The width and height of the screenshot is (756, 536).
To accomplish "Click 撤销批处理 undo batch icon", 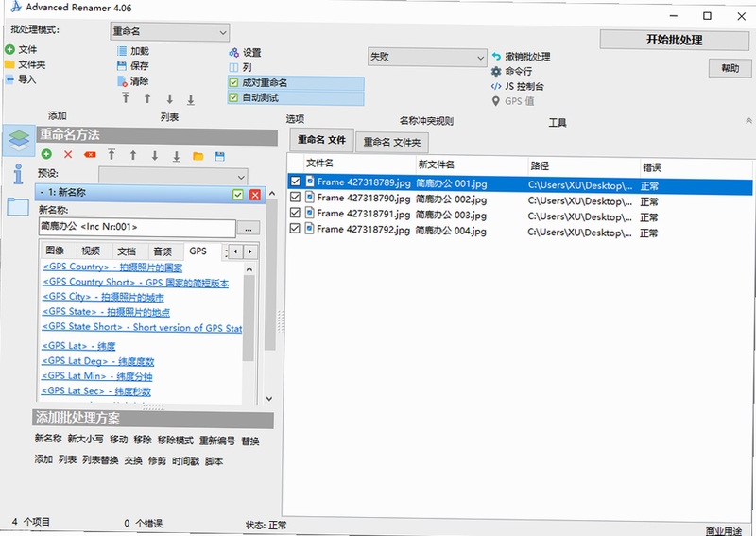I will click(x=496, y=57).
